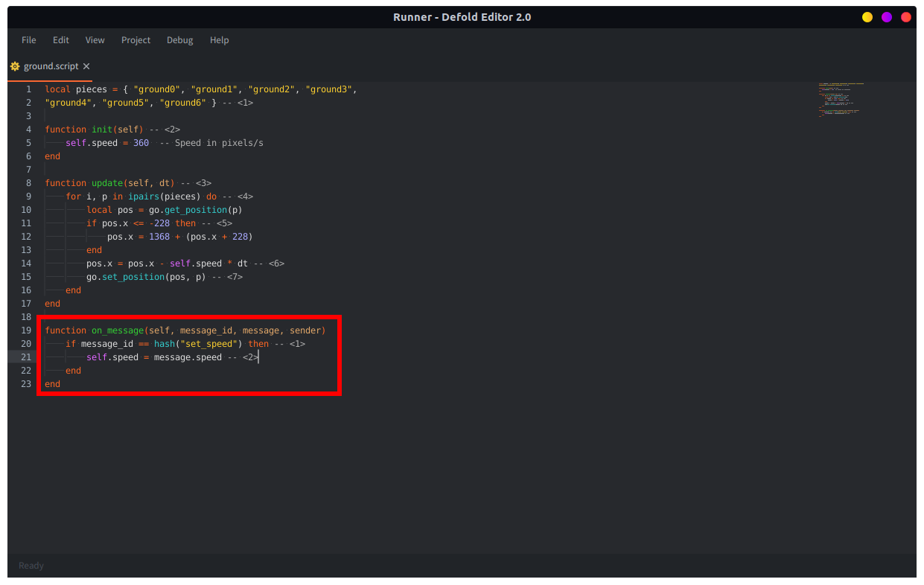Place cursor on the on_message function name
This screenshot has height=585, width=924.
pos(118,330)
